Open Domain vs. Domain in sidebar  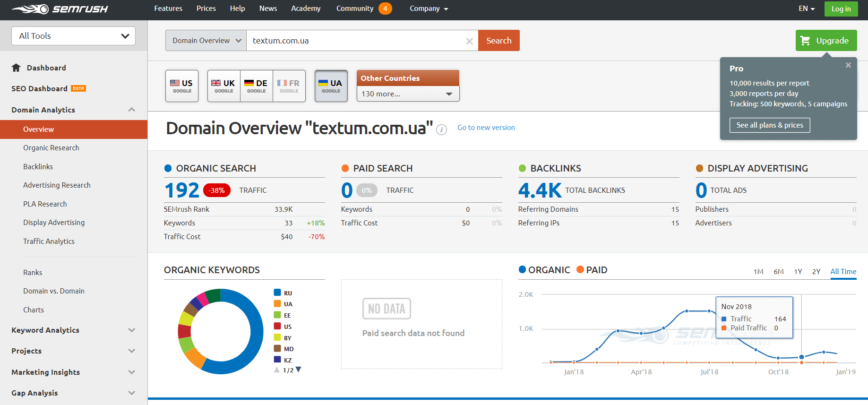(54, 291)
